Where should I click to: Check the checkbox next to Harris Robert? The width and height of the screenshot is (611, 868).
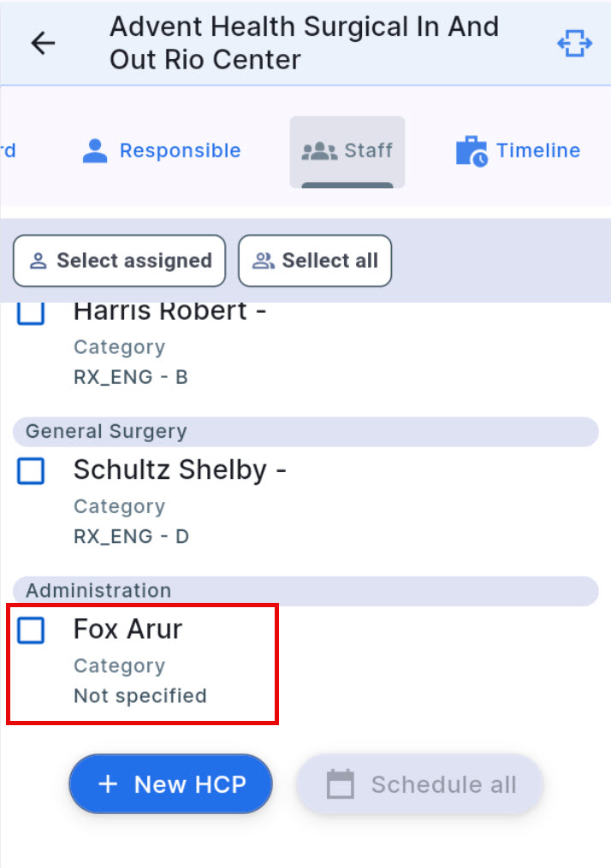(x=30, y=313)
